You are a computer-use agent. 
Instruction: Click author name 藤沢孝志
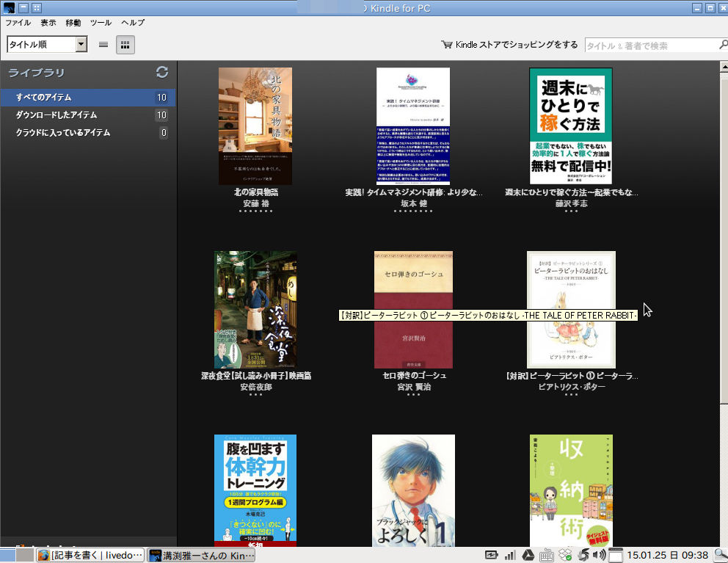coord(571,203)
